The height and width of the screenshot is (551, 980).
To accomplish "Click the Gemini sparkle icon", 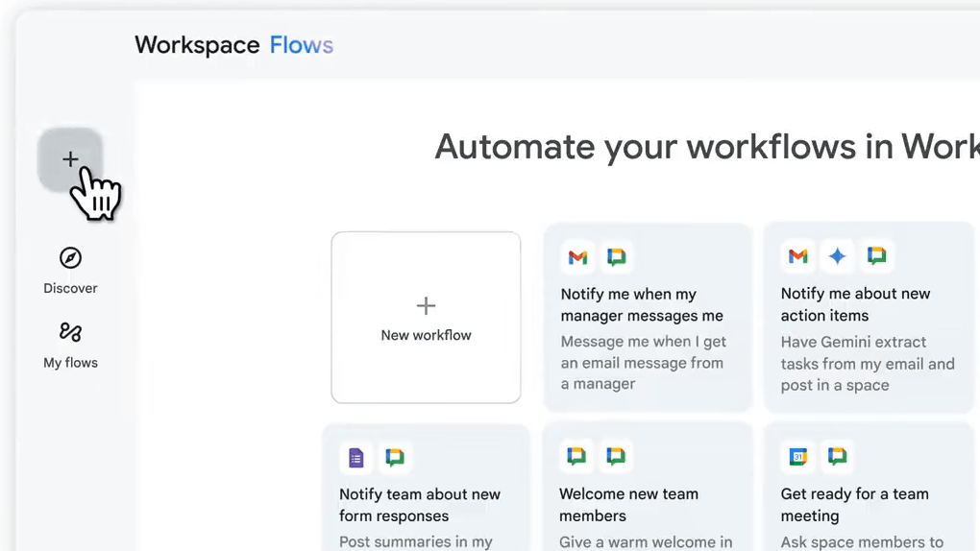I will [837, 256].
